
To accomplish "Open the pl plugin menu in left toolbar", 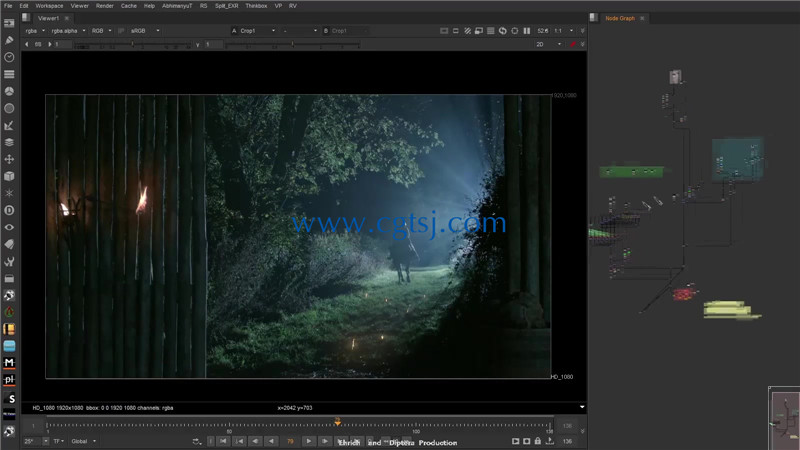I will [x=9, y=380].
